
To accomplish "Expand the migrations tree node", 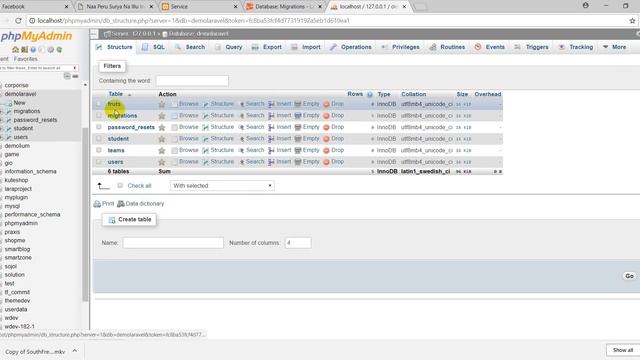I will tap(2, 111).
